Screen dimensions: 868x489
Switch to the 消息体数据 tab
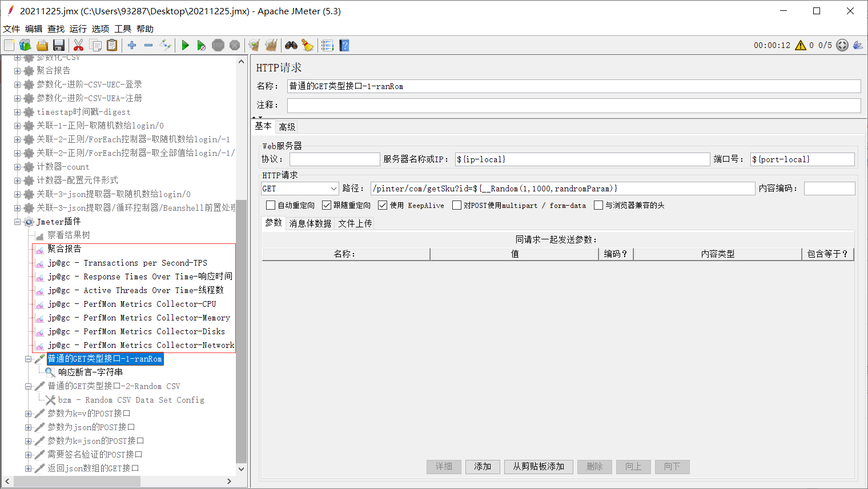pyautogui.click(x=310, y=223)
